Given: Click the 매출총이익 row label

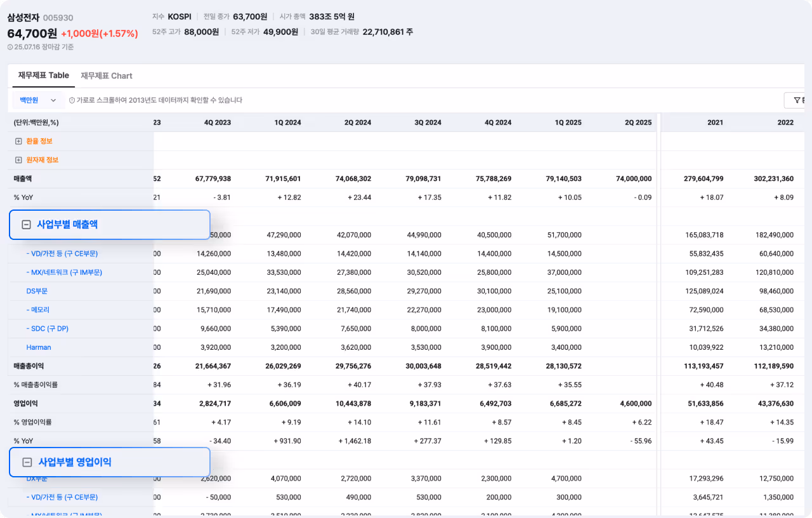Looking at the screenshot, I should pyautogui.click(x=29, y=366).
